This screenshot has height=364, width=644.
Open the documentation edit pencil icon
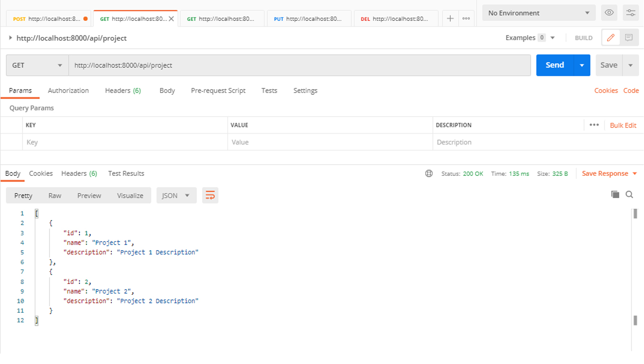pyautogui.click(x=610, y=37)
